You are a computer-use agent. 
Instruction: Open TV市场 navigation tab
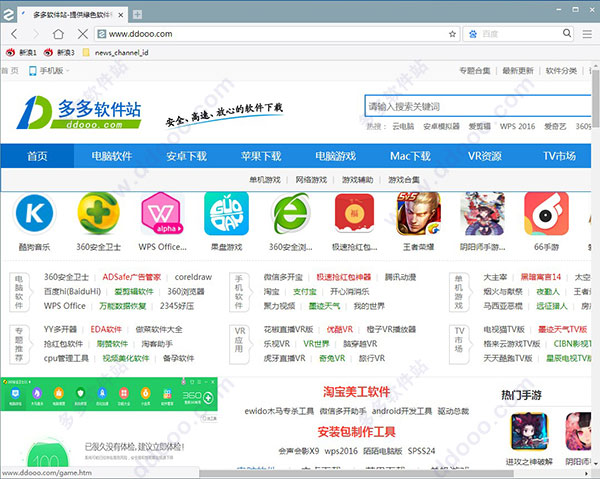pyautogui.click(x=559, y=156)
